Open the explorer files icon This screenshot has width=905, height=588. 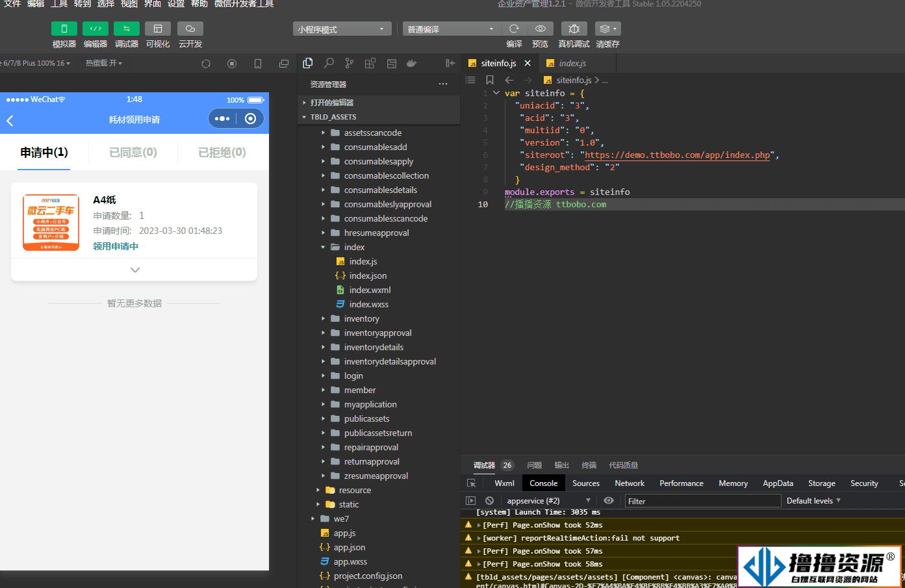[308, 63]
